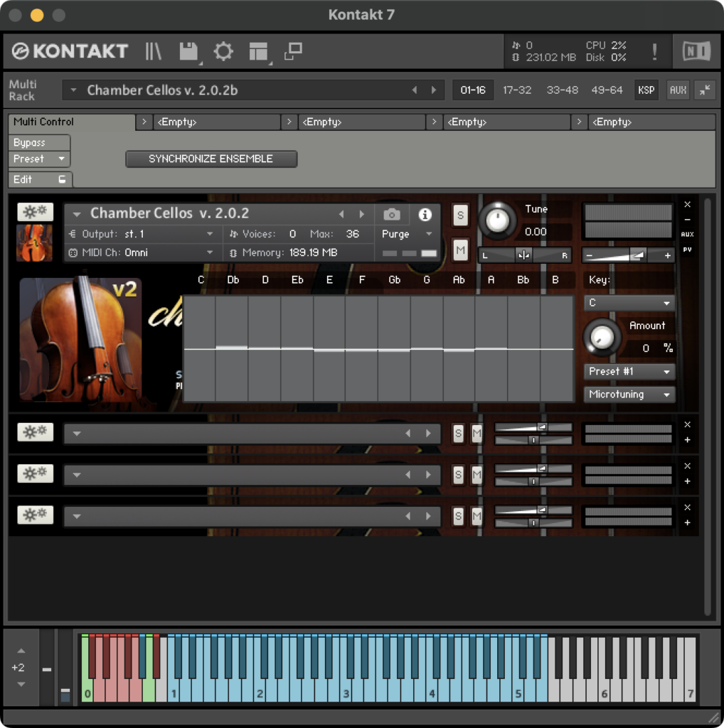Mute the third empty instrument slot

[477, 516]
